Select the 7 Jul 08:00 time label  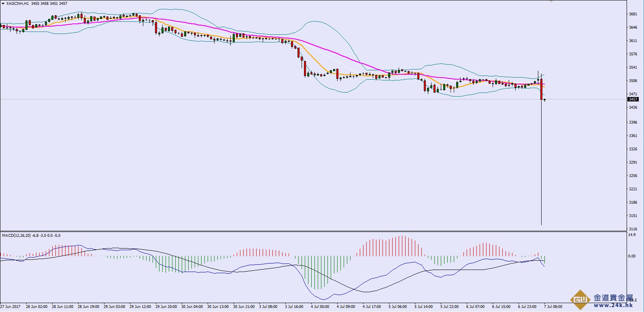[x=553, y=307]
